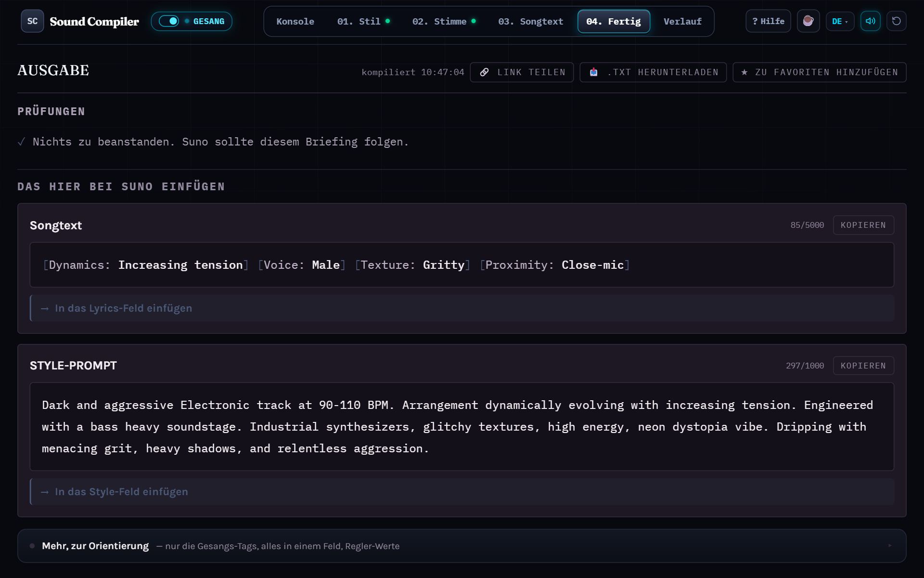Download the output as .TXT
Image resolution: width=924 pixels, height=578 pixels.
653,72
